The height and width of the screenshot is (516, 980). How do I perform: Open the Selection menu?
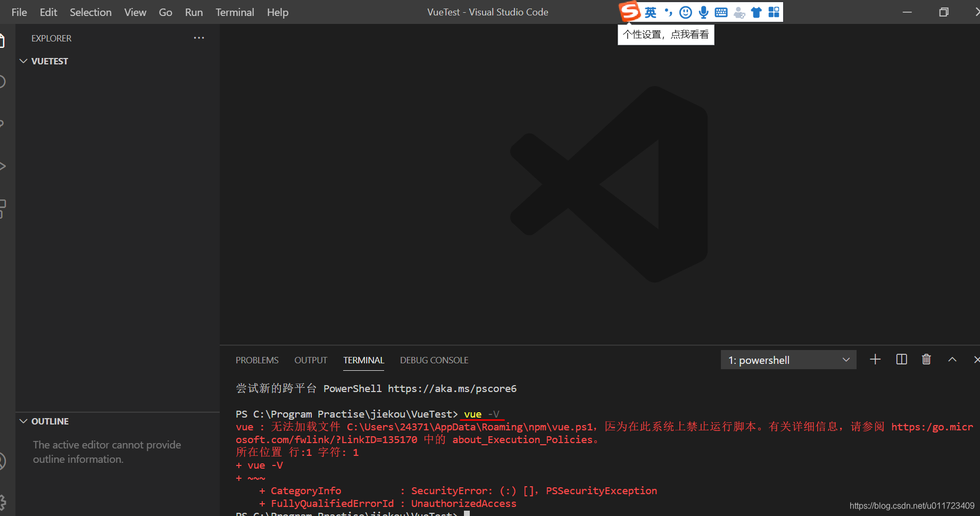click(90, 12)
